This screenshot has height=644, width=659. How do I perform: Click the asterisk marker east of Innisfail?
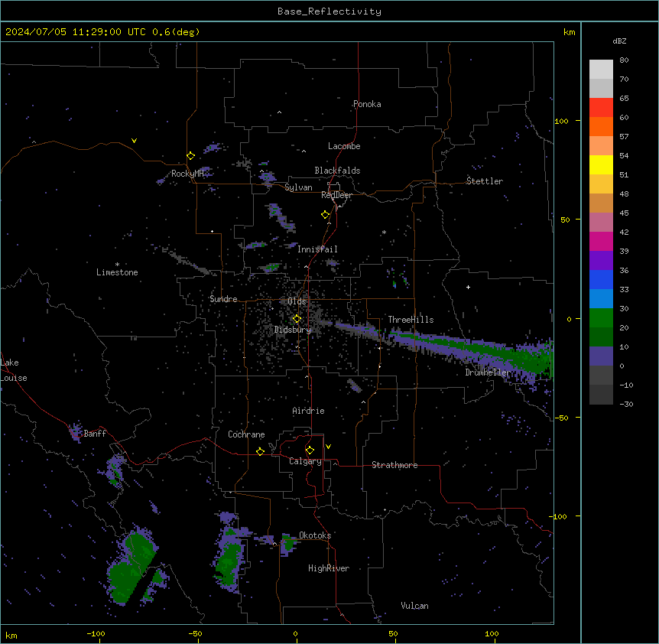[384, 233]
